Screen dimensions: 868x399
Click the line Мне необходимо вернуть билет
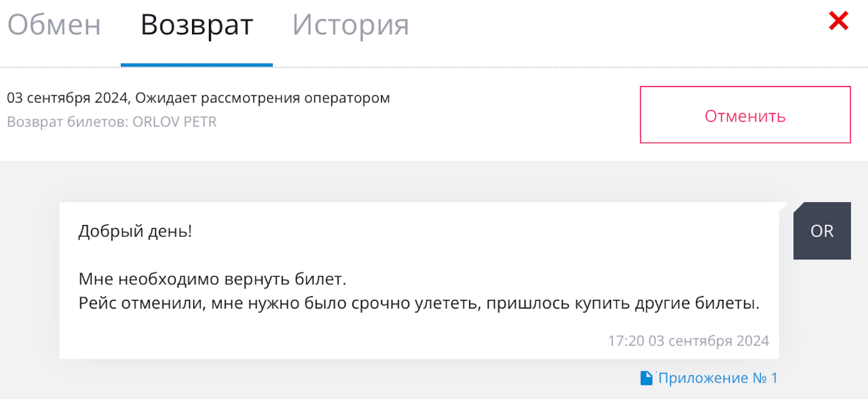coord(212,279)
